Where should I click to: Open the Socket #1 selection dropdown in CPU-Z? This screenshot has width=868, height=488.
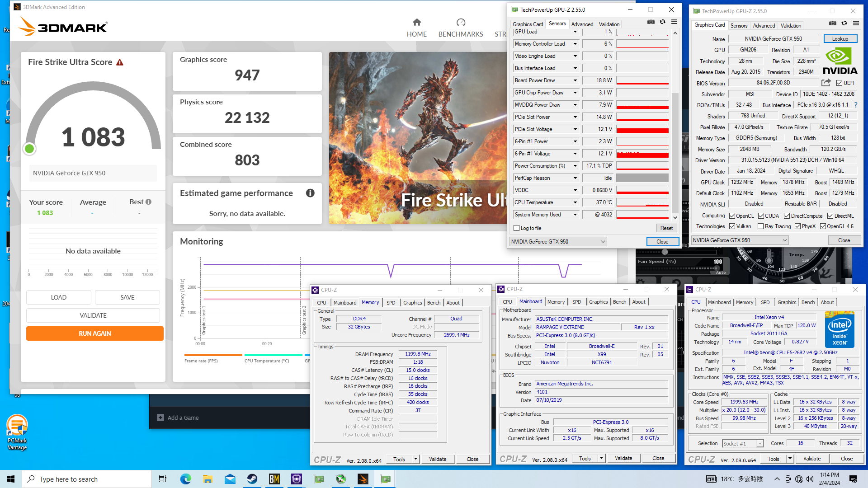point(743,444)
